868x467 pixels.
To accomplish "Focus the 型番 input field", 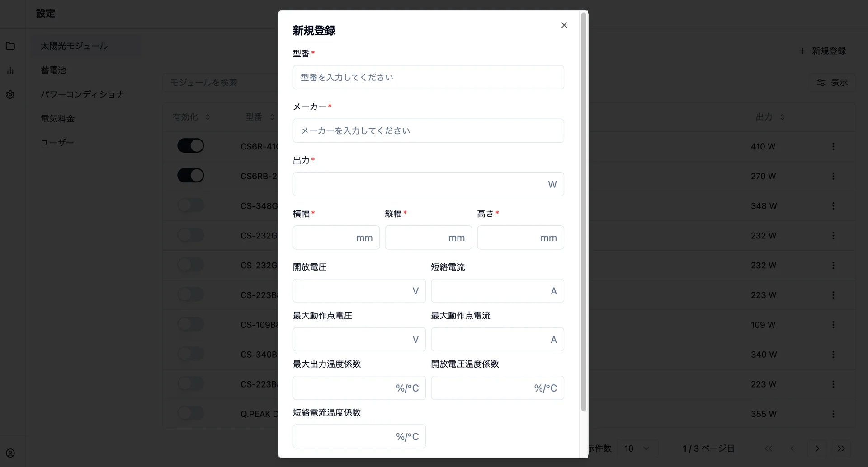I will click(428, 77).
